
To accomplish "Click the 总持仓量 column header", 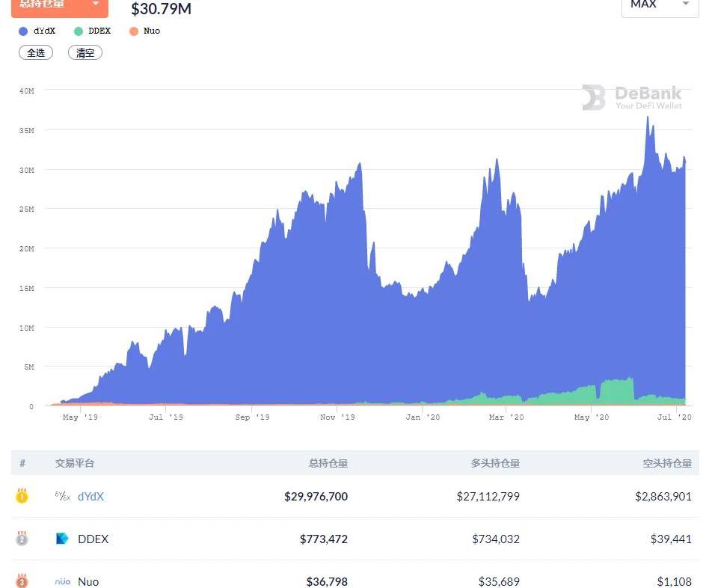I will (328, 463).
